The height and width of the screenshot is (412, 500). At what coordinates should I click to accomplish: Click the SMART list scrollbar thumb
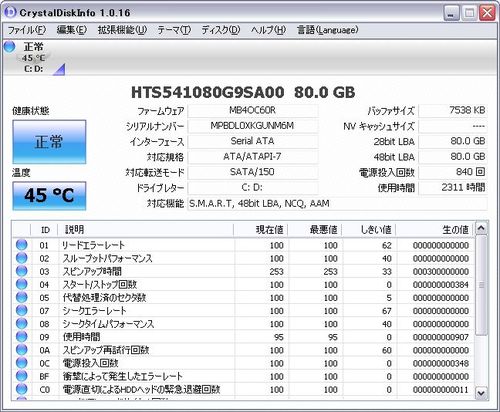click(x=481, y=285)
